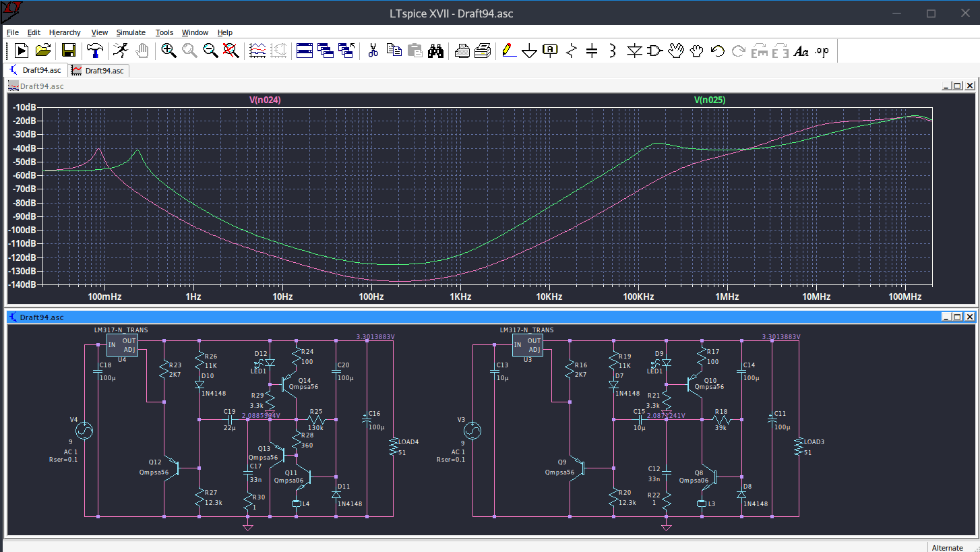Select the Place Component gate icon
This screenshot has height=552, width=980.
tap(655, 51)
